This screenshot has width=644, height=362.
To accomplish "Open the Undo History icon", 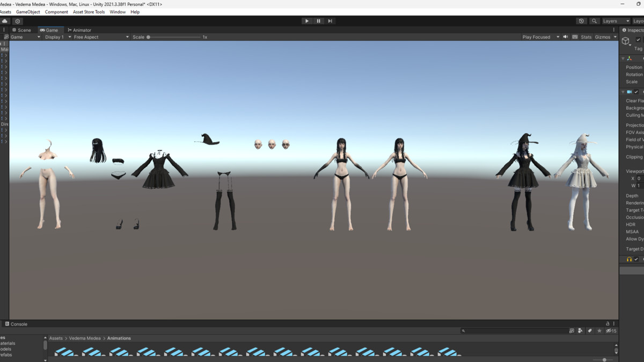I will pyautogui.click(x=581, y=21).
